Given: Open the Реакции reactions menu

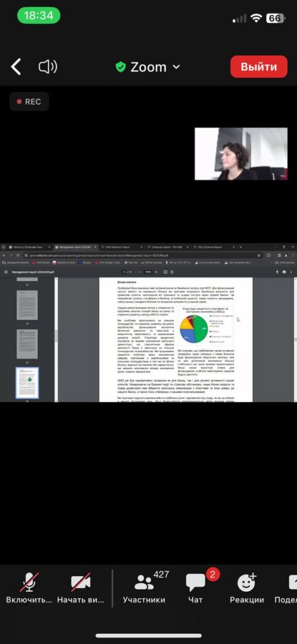Looking at the screenshot, I should click(247, 588).
